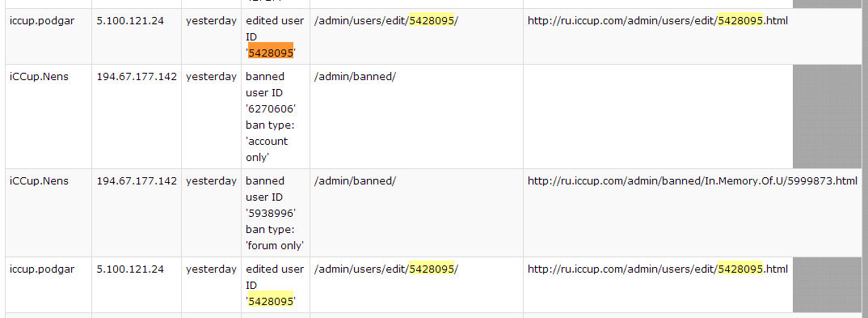Viewport: 868px width, 318px height.
Task: Open the top row's /admin/users/edit/5428095/ path
Action: (x=386, y=20)
